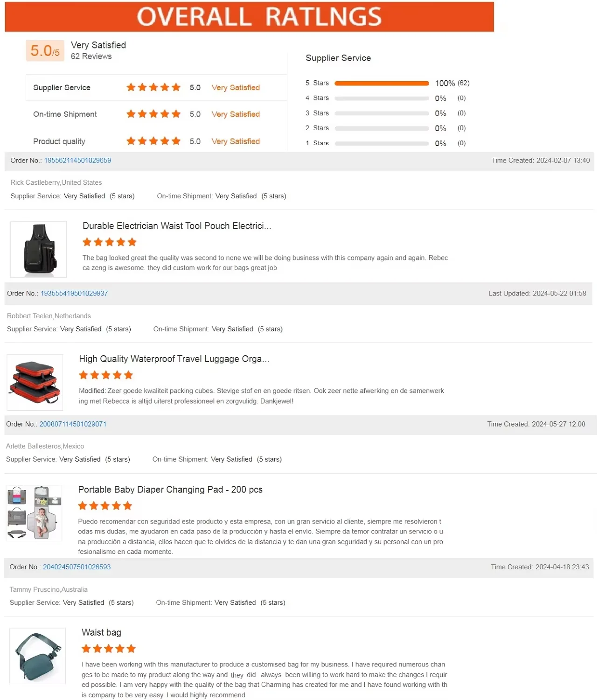Open order number 195562114501029659

[77, 161]
